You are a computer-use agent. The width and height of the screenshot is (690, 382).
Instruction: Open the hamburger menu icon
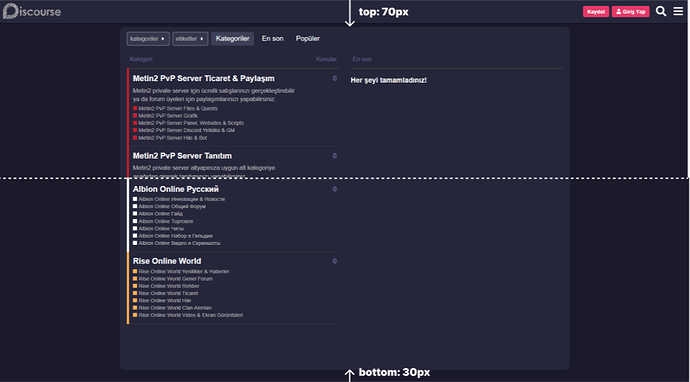tap(678, 11)
